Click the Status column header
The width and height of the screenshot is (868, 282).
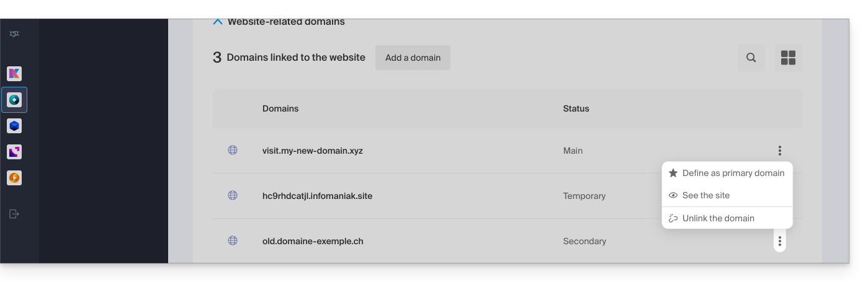coord(576,108)
